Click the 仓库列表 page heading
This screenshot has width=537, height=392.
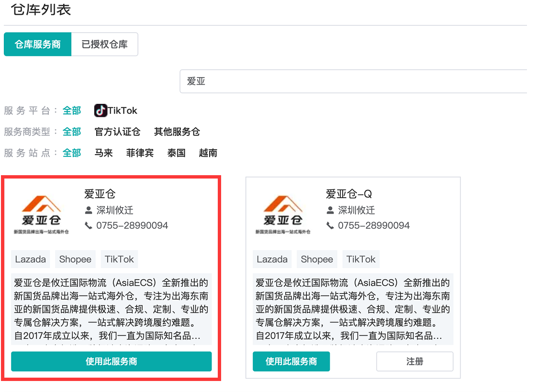[x=41, y=10]
